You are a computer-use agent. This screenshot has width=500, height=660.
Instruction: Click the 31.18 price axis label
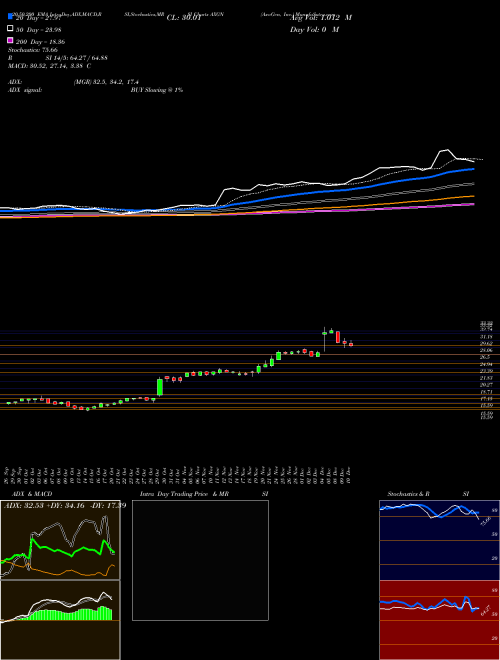pos(487,337)
